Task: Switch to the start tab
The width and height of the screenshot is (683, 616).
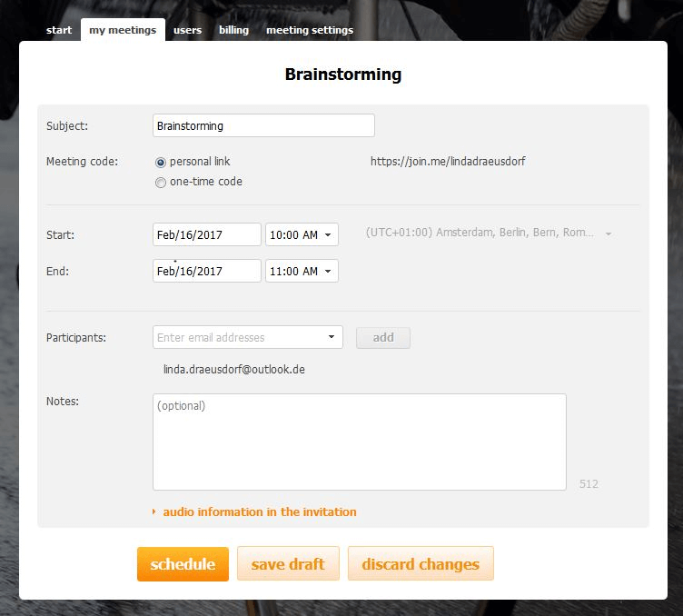Action: [59, 30]
